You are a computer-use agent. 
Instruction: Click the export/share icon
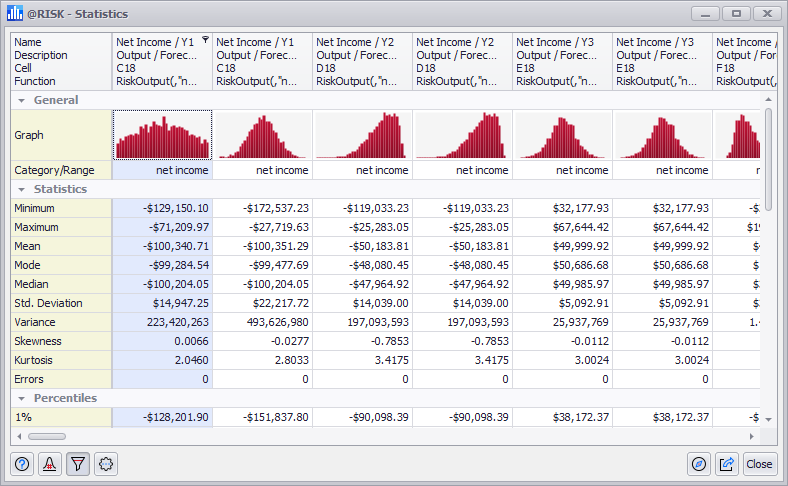pos(727,464)
